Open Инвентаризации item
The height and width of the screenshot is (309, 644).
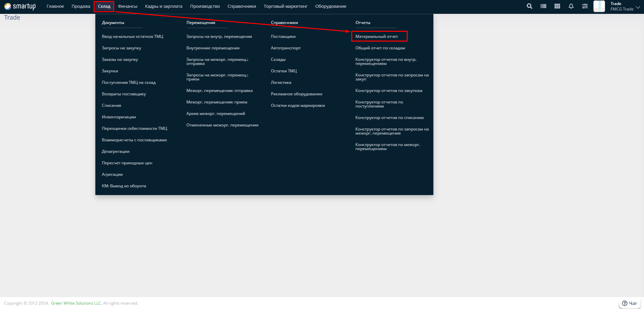119,117
